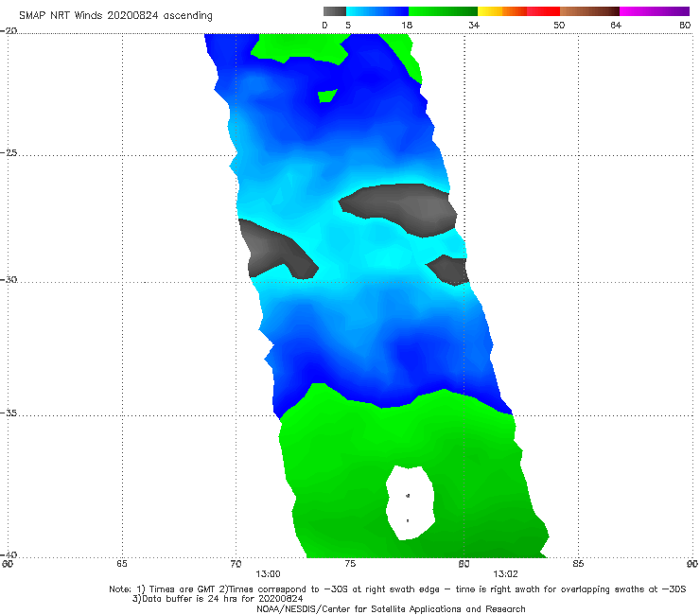This screenshot has width=700, height=615.
Task: Click the latitude label '-30'
Action: click(x=9, y=279)
